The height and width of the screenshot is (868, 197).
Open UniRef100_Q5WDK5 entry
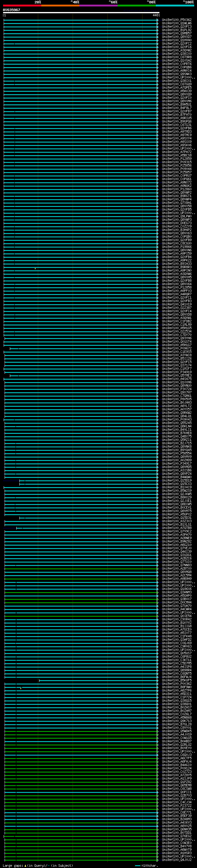pyautogui.click(x=177, y=731)
